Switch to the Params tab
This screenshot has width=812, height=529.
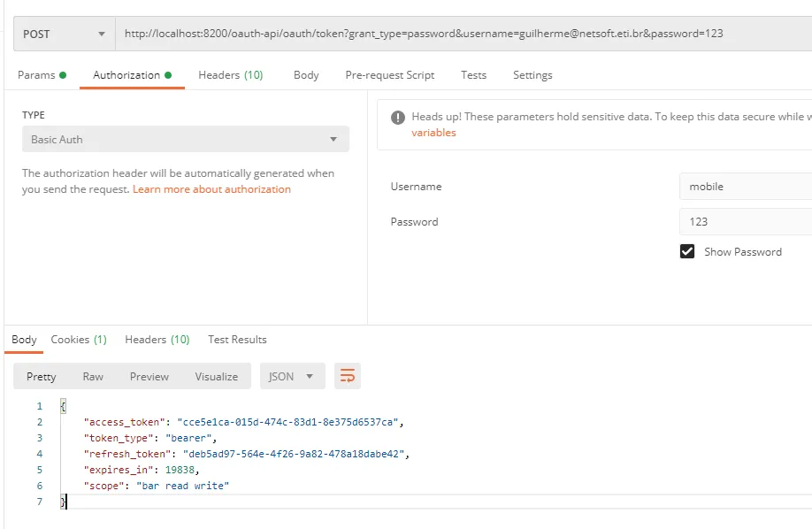pyautogui.click(x=42, y=75)
